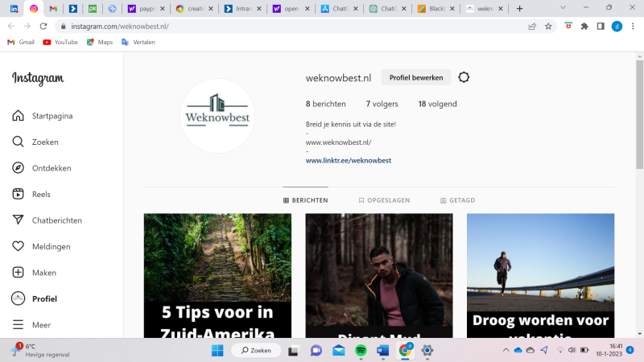644x362 pixels.
Task: Open the taskbar weather widget
Action: (40, 350)
